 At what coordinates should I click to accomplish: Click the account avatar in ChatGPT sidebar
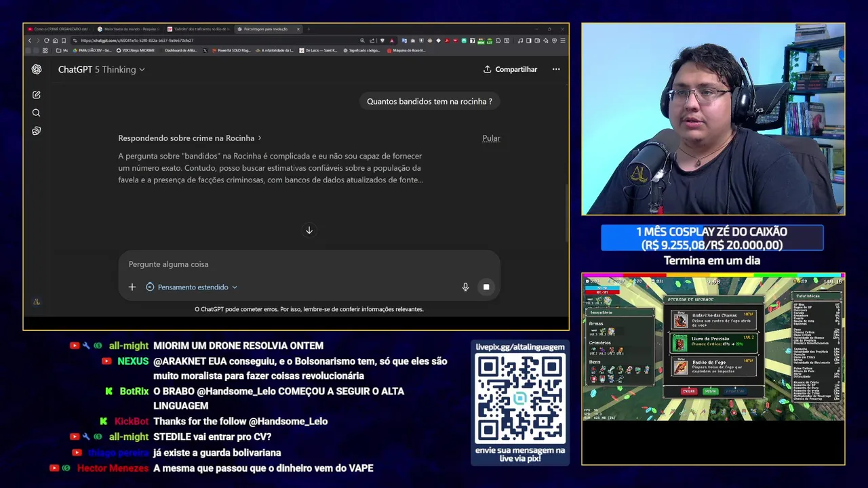(x=37, y=302)
